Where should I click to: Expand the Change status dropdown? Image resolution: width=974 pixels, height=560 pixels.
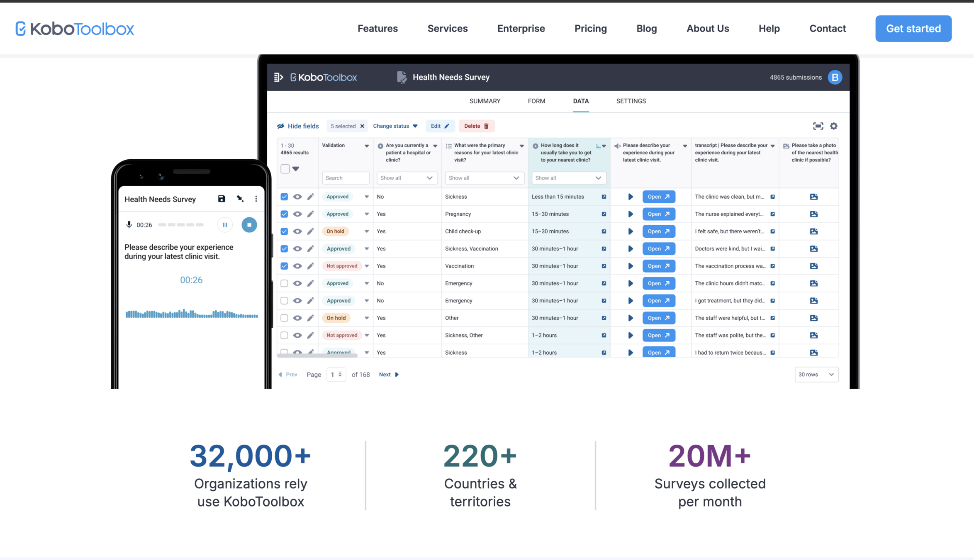(395, 126)
